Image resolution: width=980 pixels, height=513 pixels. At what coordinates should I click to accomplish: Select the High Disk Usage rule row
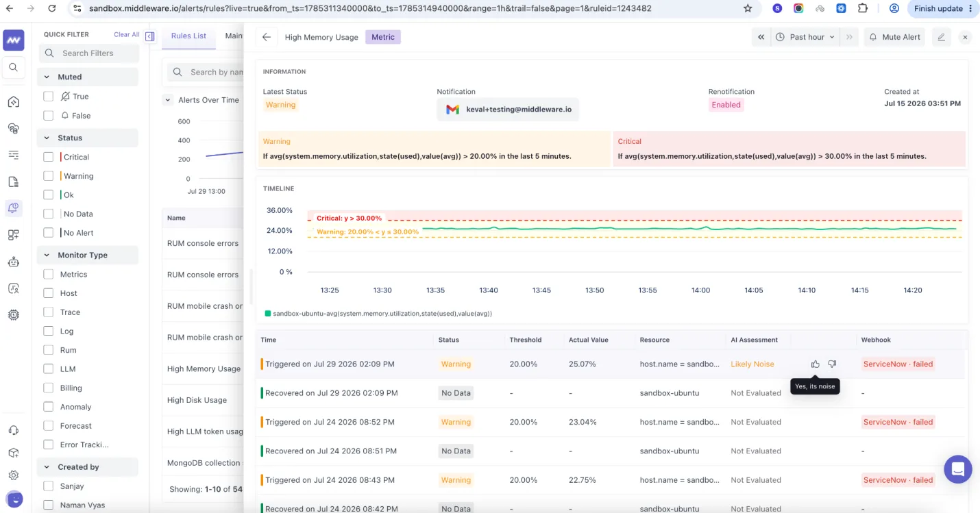[x=203, y=400]
